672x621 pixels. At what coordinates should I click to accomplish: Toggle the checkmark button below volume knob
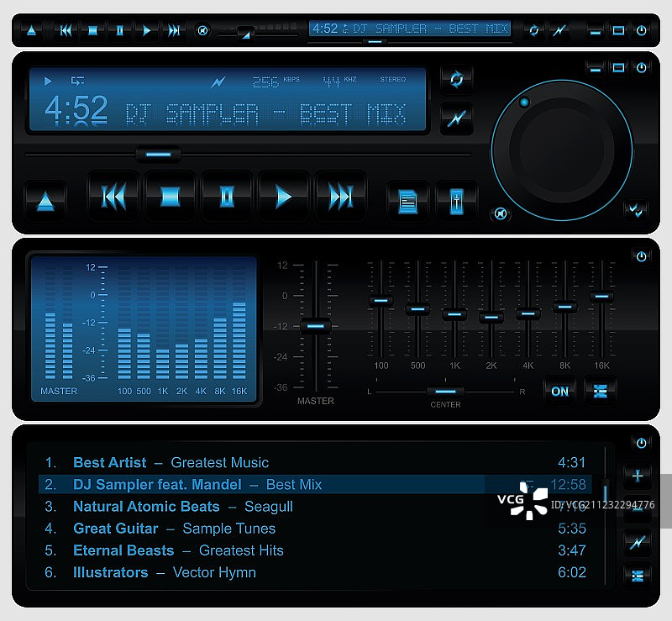tap(636, 210)
